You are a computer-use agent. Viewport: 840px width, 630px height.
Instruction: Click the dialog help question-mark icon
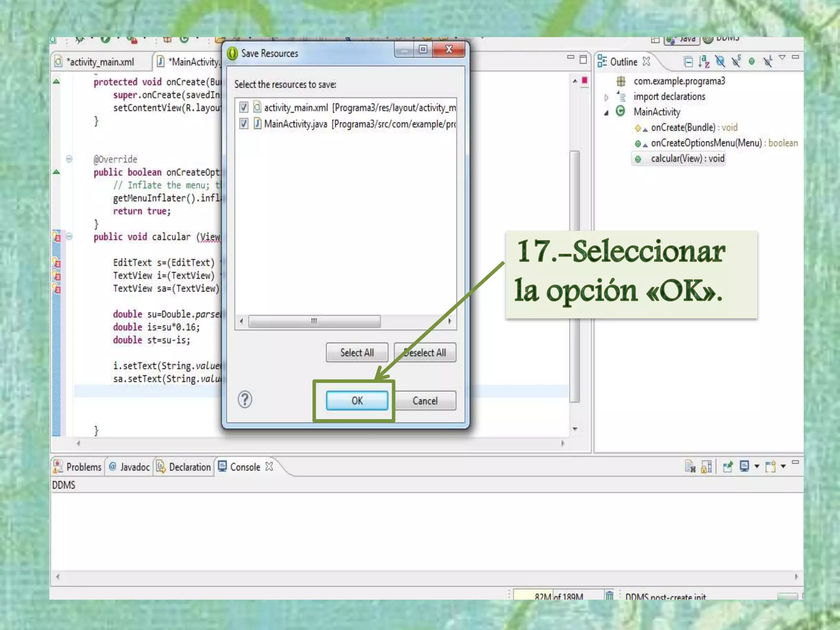245,399
